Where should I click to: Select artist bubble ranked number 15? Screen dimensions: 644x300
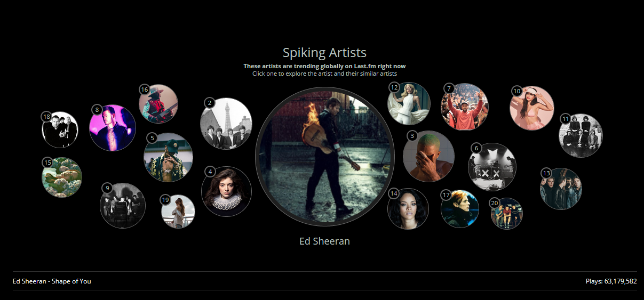click(62, 177)
